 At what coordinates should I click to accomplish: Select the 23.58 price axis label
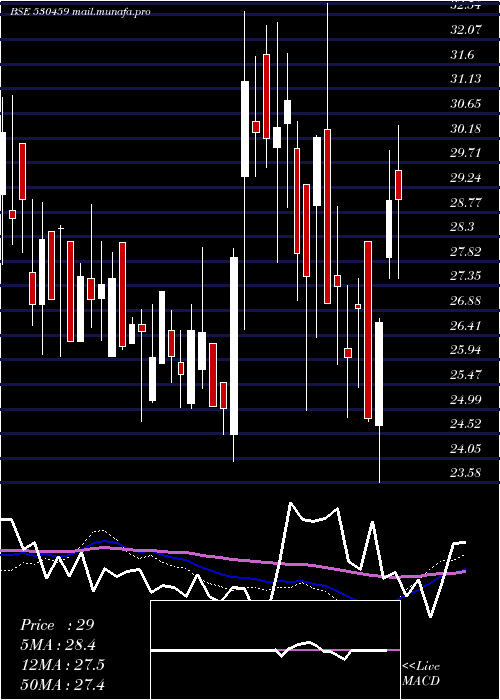click(466, 473)
